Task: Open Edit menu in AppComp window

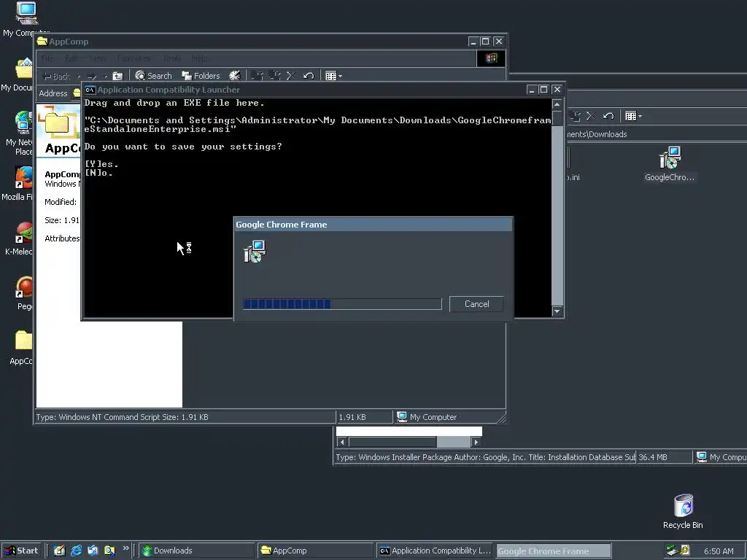Action: (71, 58)
